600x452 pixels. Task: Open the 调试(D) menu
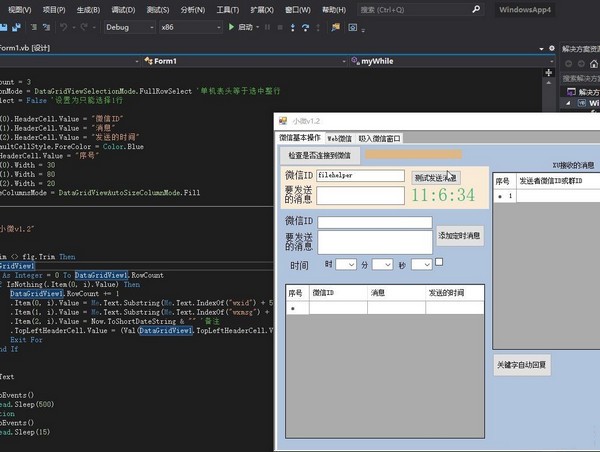tap(122, 8)
